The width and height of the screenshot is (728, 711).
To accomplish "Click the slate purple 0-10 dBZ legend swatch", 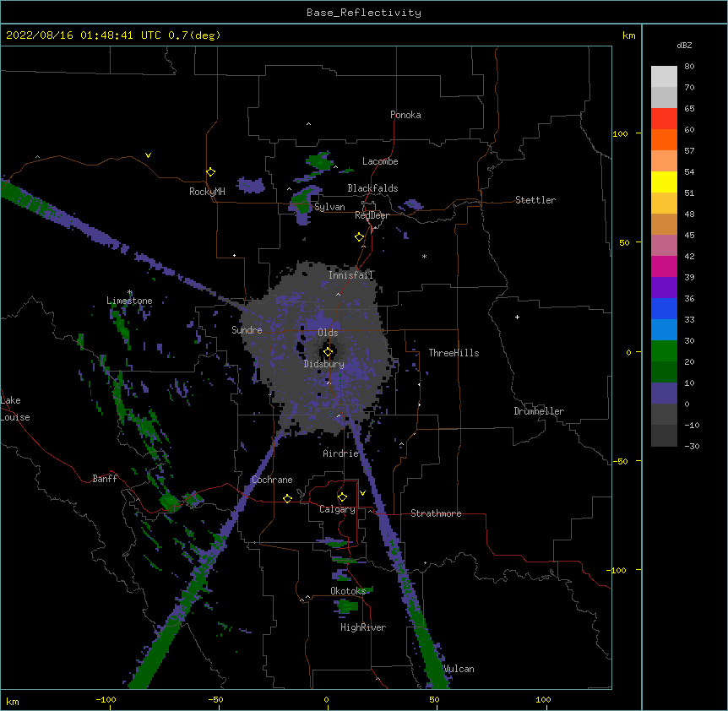I will click(664, 393).
